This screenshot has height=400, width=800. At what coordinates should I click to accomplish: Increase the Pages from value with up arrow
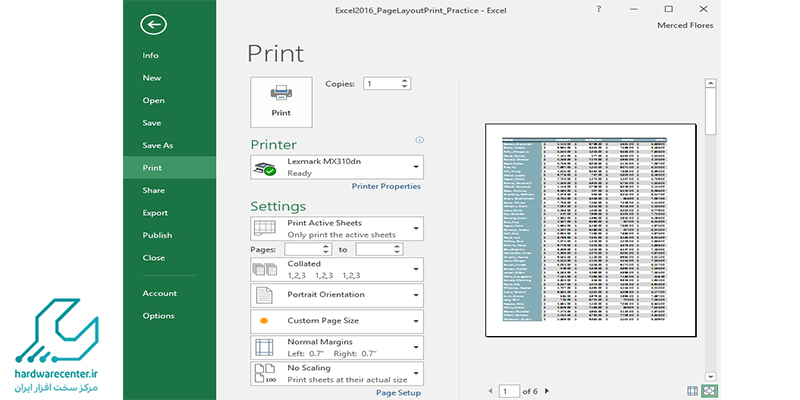point(327,246)
